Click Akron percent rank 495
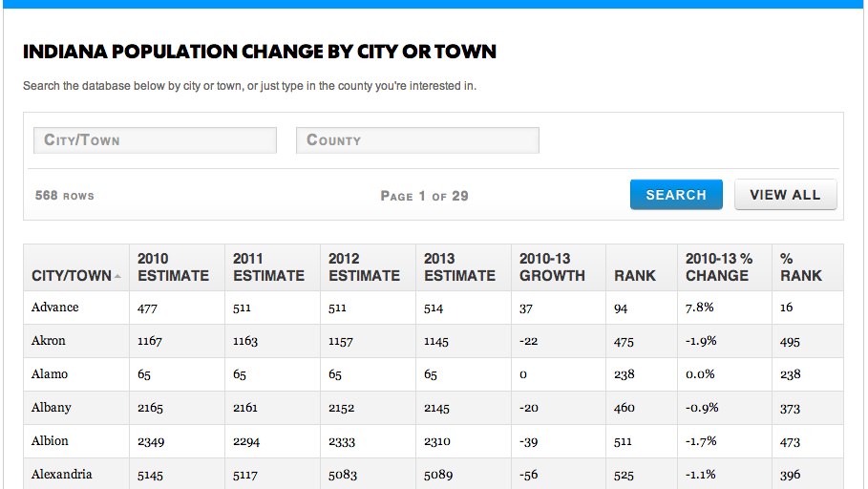Screen dimensions: 868x489 (x=790, y=342)
